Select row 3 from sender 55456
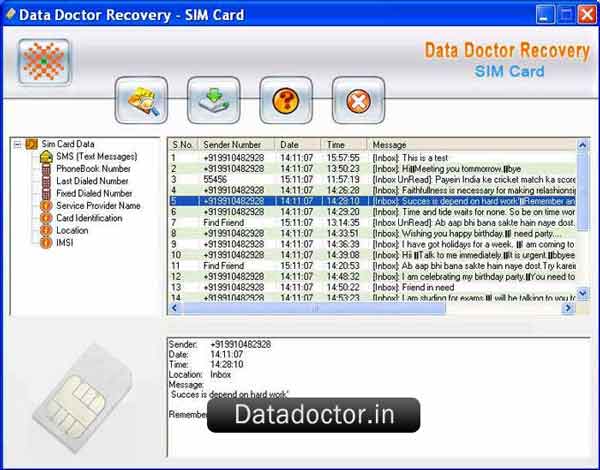600x470 pixels. point(372,179)
